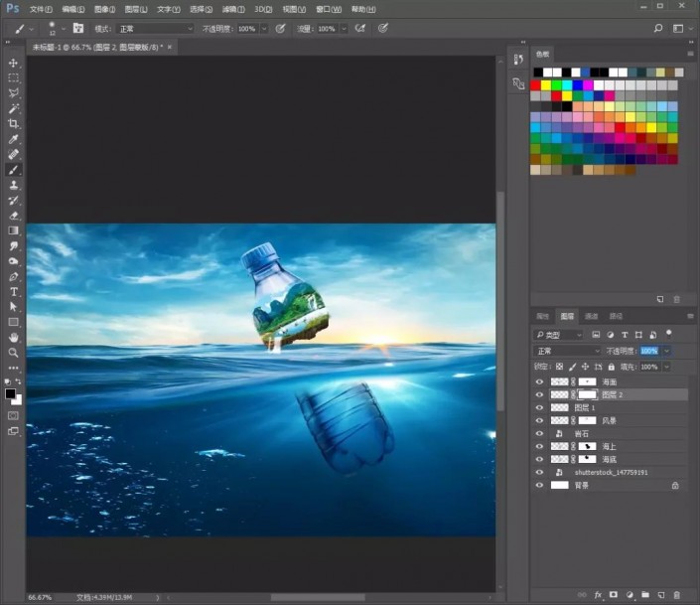Viewport: 700px width, 605px height.
Task: Lock transparent pixels button
Action: click(559, 367)
